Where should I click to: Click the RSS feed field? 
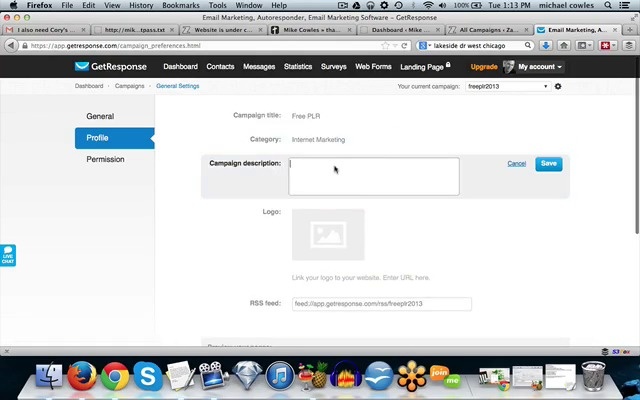[x=382, y=304]
